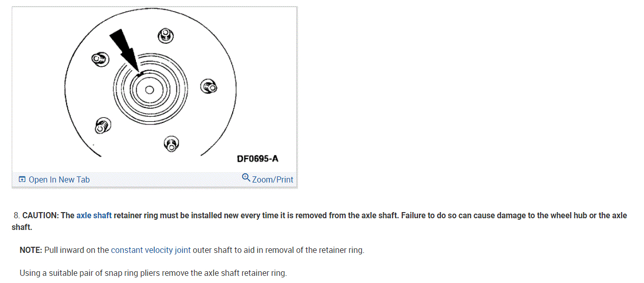Click the center hole of the hub diagram
The image size is (644, 283).
coord(149,90)
